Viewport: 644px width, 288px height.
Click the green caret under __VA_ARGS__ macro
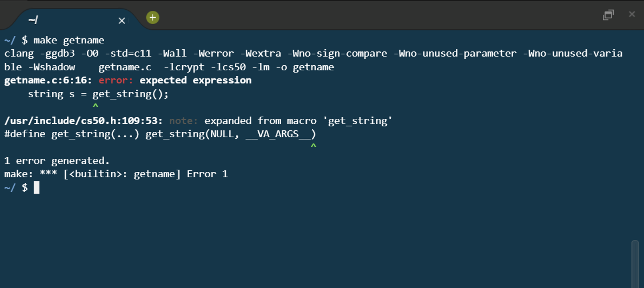click(313, 147)
